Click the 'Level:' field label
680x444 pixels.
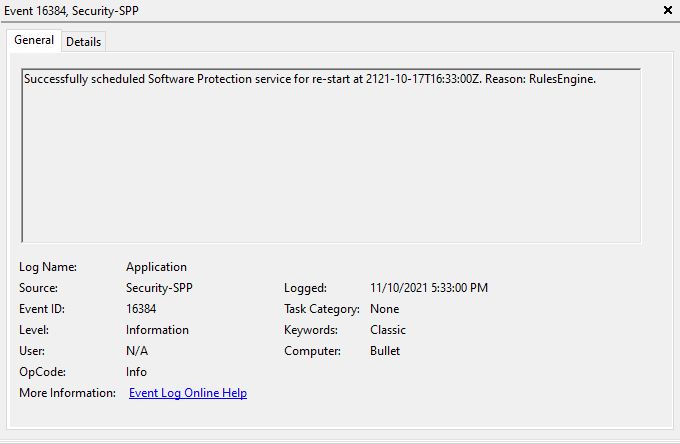[34, 330]
